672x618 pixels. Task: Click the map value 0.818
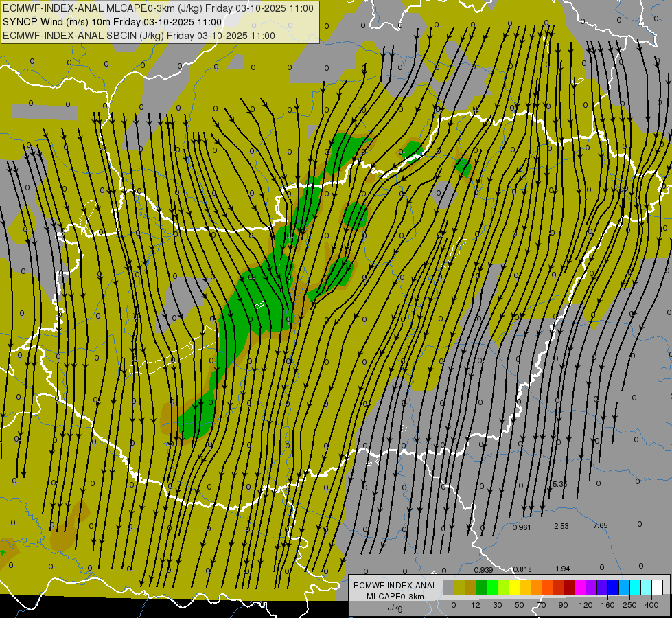click(522, 569)
